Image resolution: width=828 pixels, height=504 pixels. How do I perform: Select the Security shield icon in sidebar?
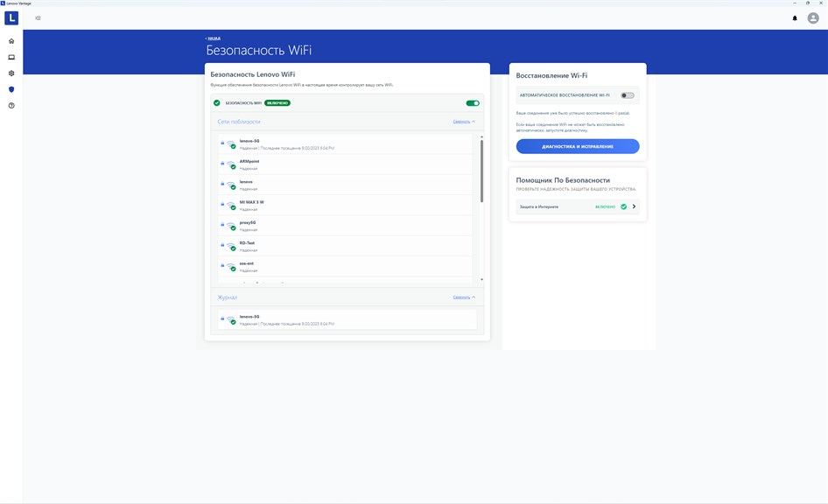click(11, 89)
